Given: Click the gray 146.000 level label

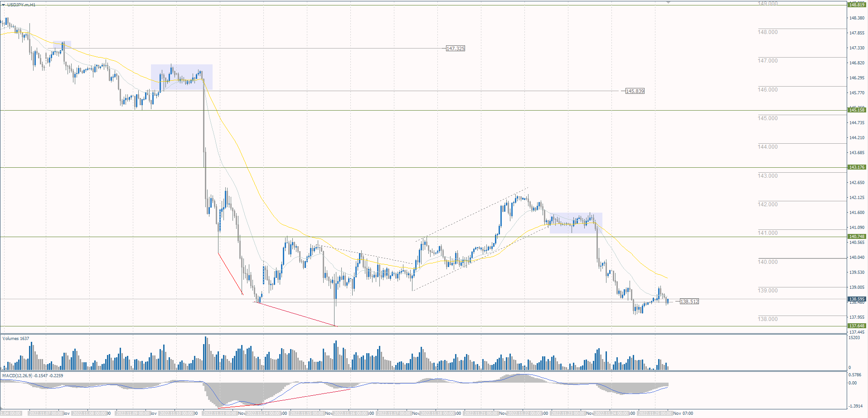Looking at the screenshot, I should (768, 90).
